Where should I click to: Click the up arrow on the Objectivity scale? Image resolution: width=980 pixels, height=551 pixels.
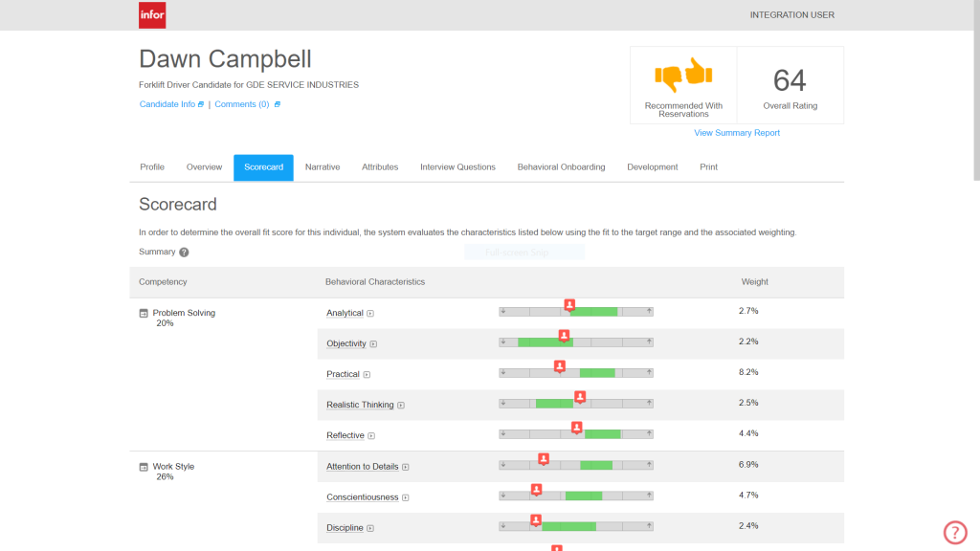(647, 342)
